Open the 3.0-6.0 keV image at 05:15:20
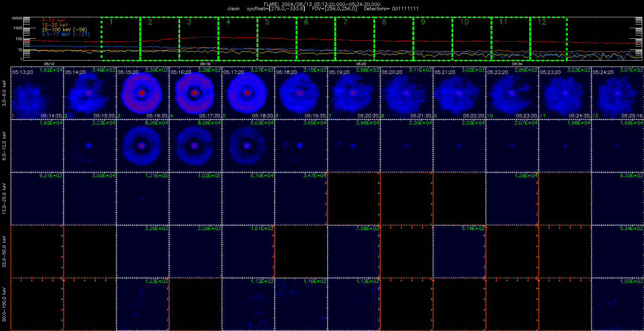 [x=143, y=93]
